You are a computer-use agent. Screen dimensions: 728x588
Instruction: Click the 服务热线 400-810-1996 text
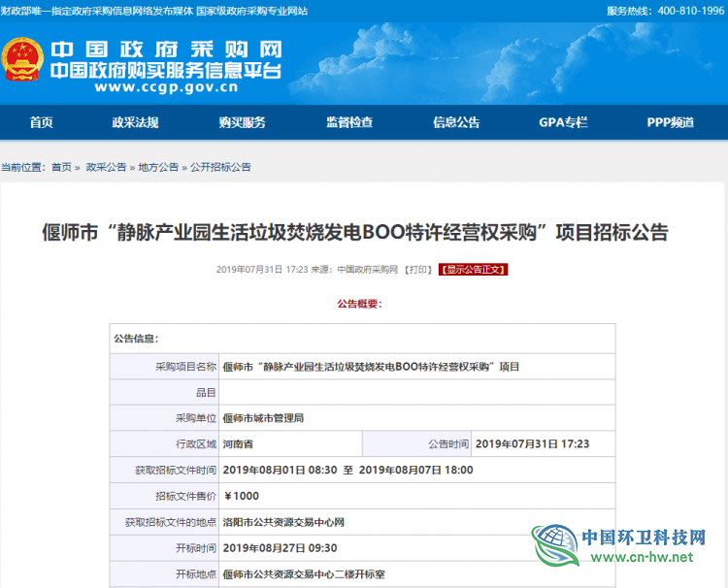665,11
